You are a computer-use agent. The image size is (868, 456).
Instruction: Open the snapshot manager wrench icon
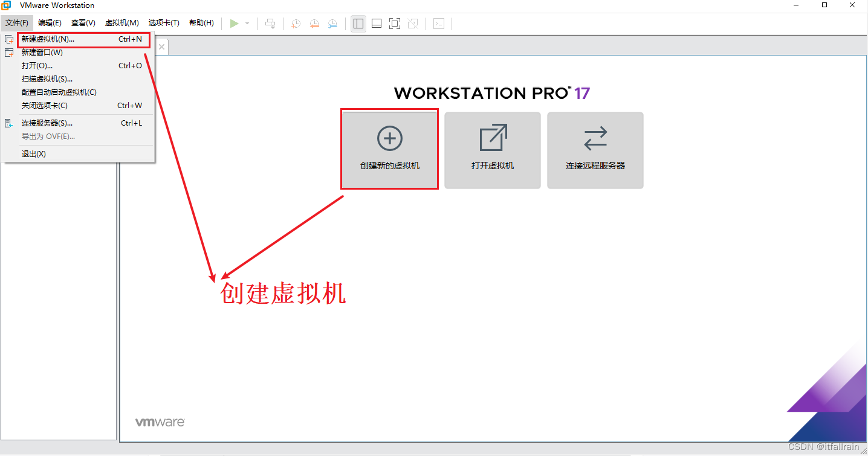[x=333, y=24]
